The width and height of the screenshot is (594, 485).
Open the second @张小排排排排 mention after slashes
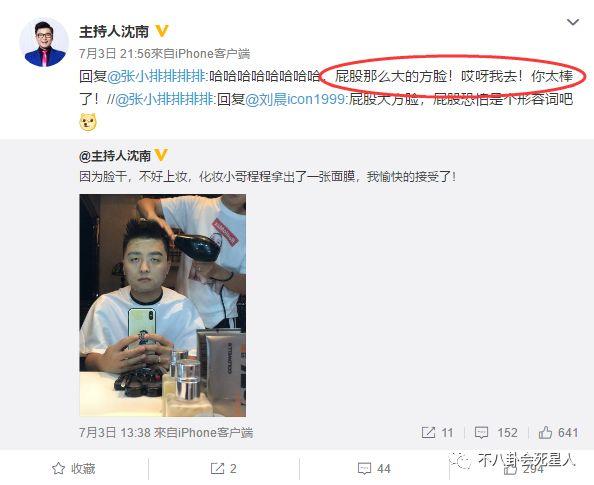click(x=164, y=100)
